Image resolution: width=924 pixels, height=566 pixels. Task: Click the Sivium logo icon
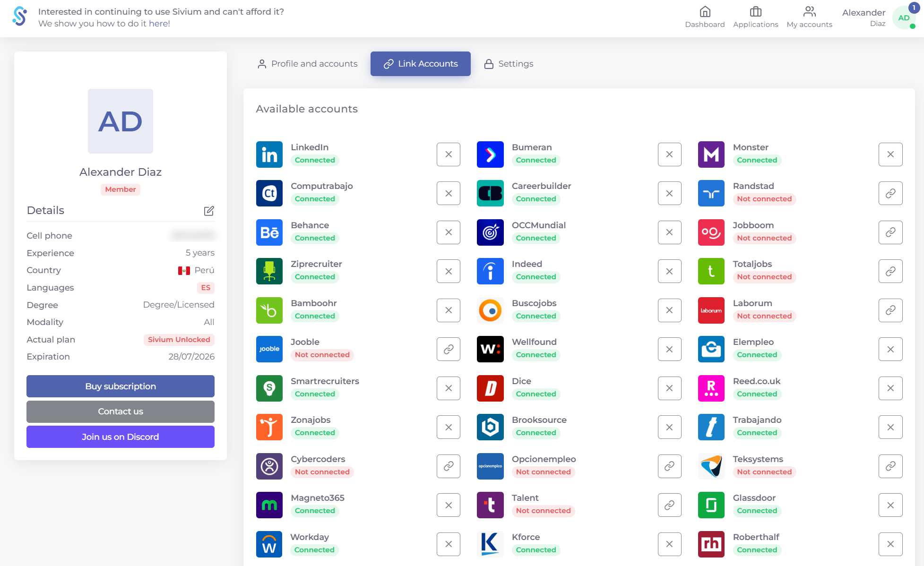pos(19,17)
